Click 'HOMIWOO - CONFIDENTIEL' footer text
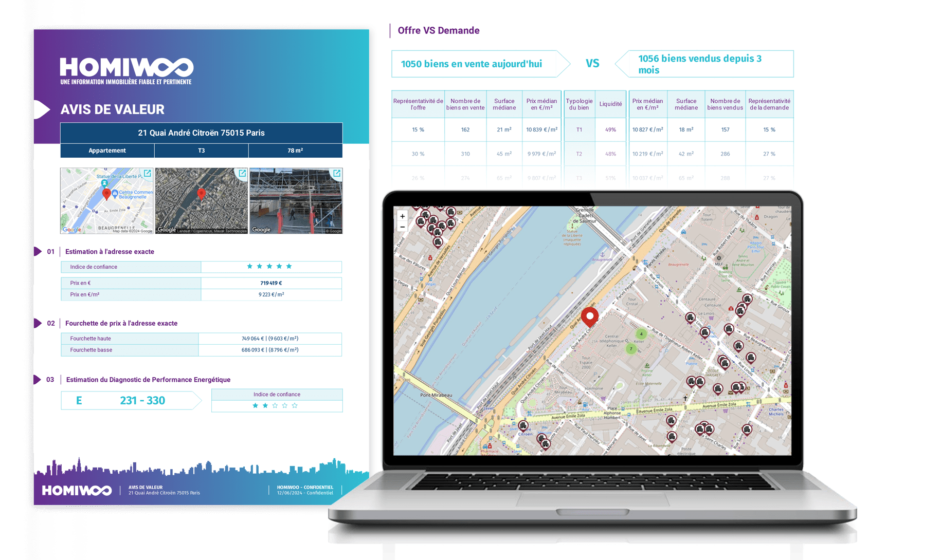Screen dimensions: 941x560 coord(305,487)
